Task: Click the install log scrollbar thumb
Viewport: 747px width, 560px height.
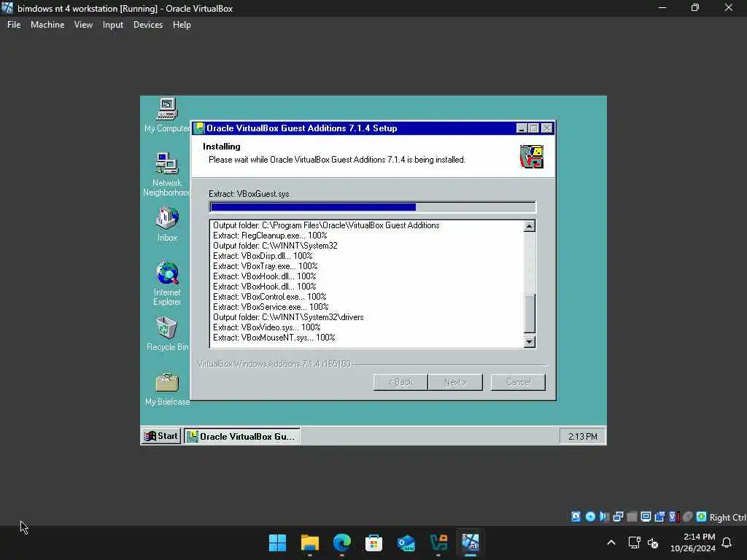Action: tap(530, 314)
